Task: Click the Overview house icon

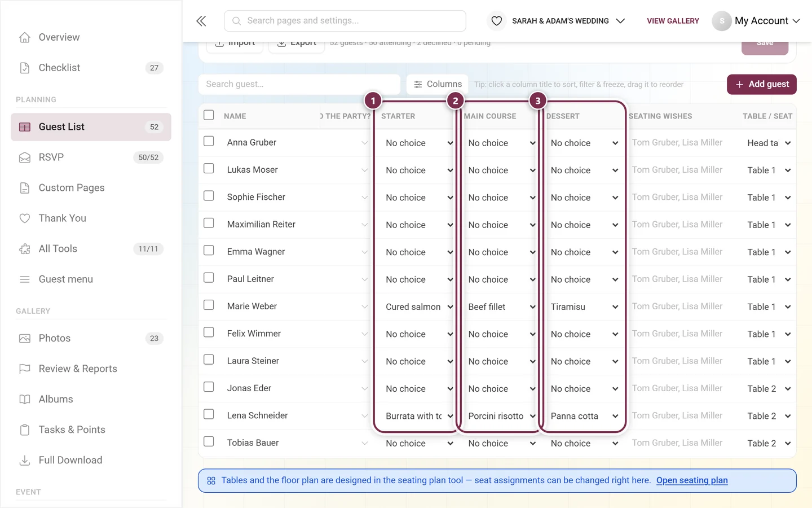Action: coord(25,37)
